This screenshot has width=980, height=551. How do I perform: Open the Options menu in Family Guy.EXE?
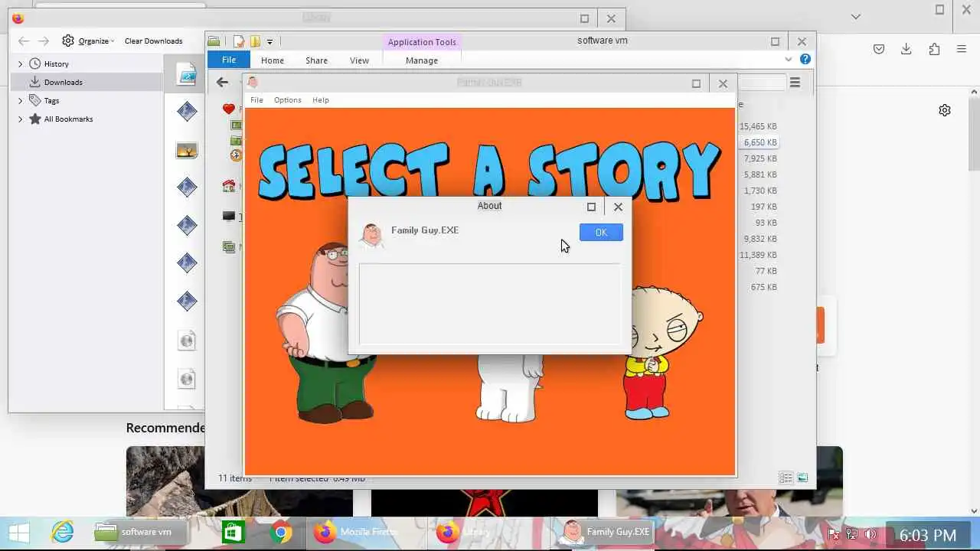click(288, 100)
